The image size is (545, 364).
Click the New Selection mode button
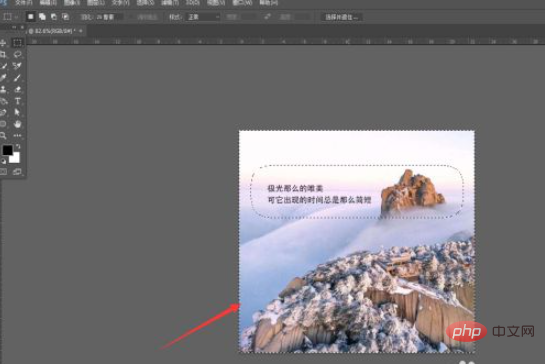click(x=31, y=17)
